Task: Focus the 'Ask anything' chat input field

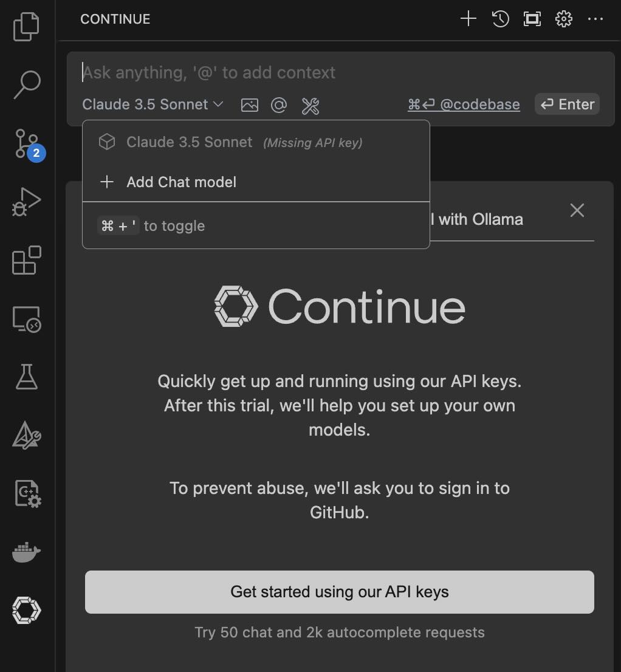Action: coord(341,73)
